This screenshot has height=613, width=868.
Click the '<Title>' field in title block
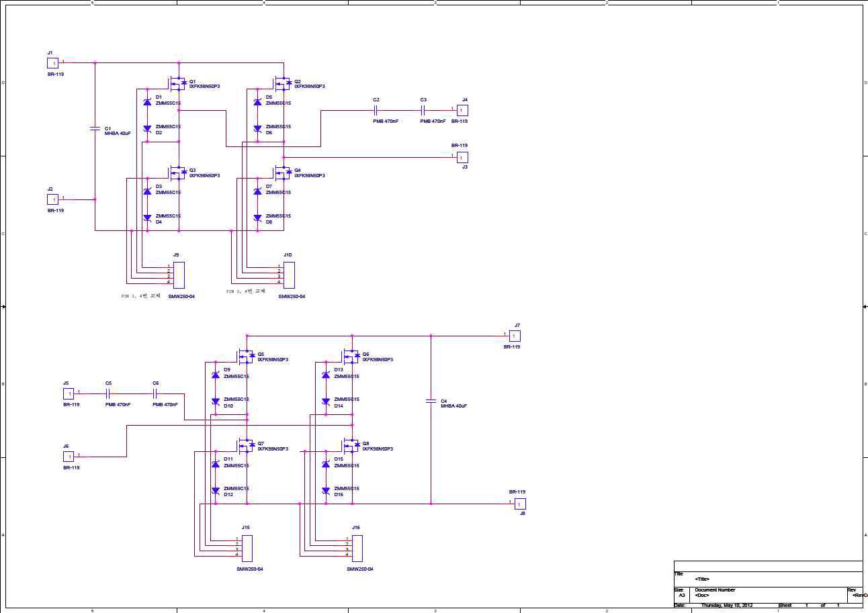pos(702,579)
